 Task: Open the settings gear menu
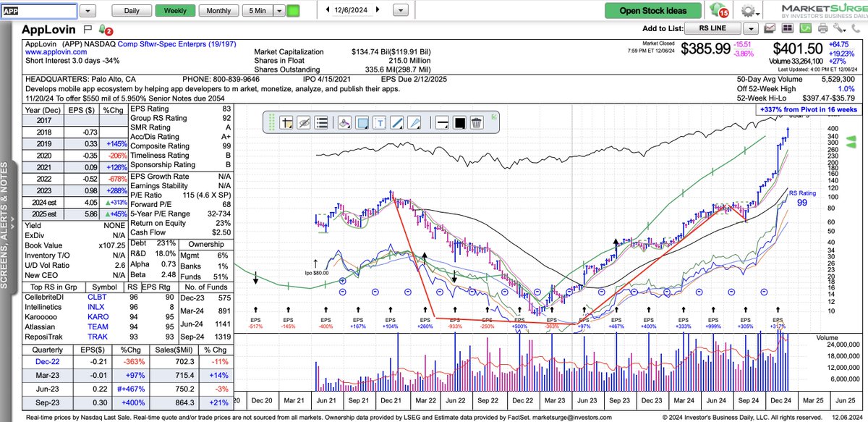tap(749, 10)
